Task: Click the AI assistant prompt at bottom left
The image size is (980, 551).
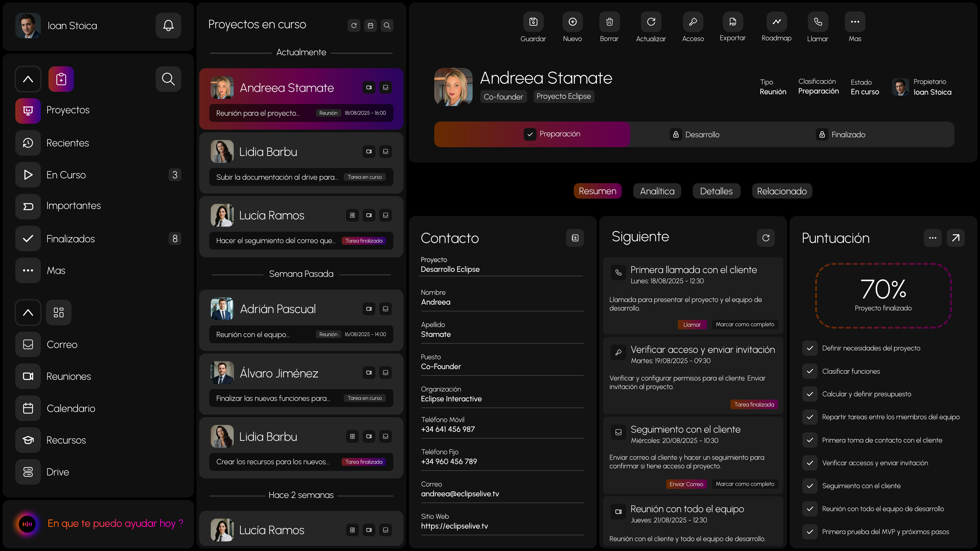Action: tap(115, 523)
